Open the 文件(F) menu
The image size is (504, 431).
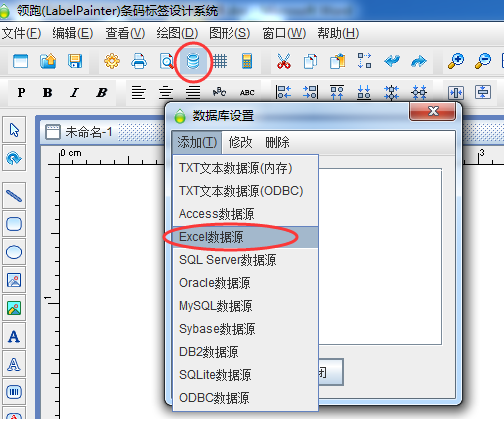point(21,33)
